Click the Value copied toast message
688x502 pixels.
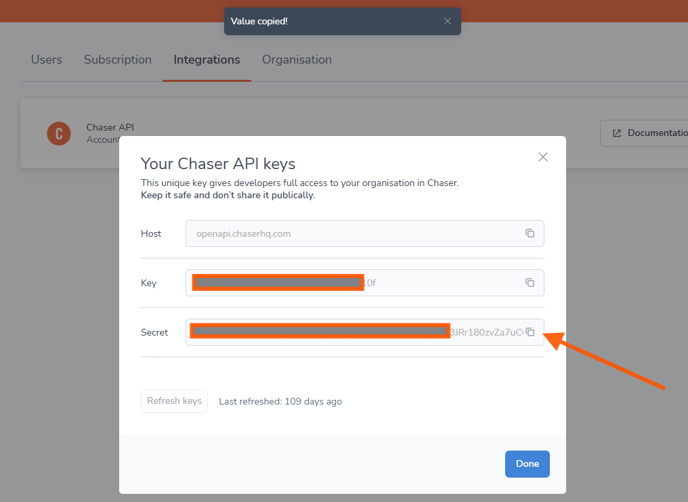point(259,21)
